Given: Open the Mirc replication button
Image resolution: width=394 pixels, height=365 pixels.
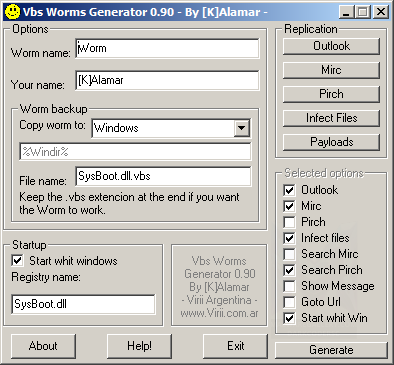Looking at the screenshot, I should click(x=331, y=70).
